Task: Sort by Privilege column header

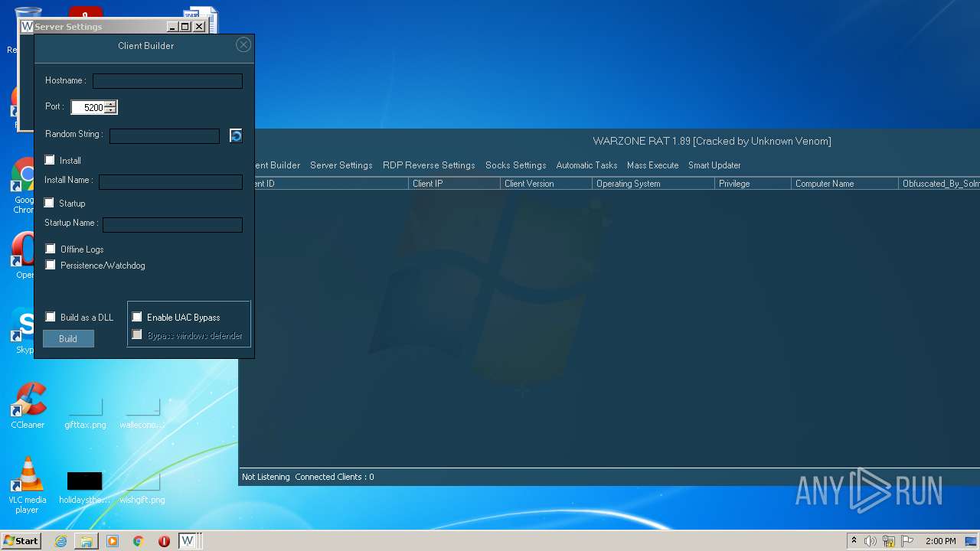Action: click(x=753, y=184)
